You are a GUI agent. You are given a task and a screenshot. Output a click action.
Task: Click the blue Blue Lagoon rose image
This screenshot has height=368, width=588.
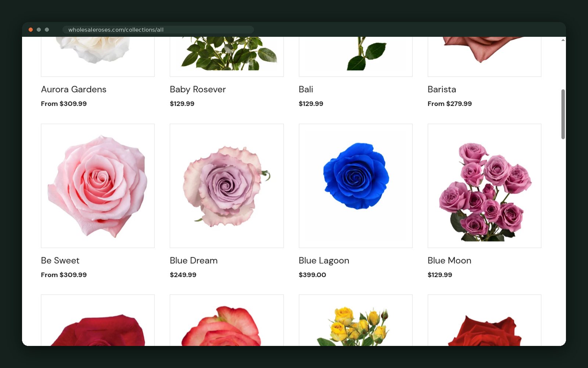point(356,186)
